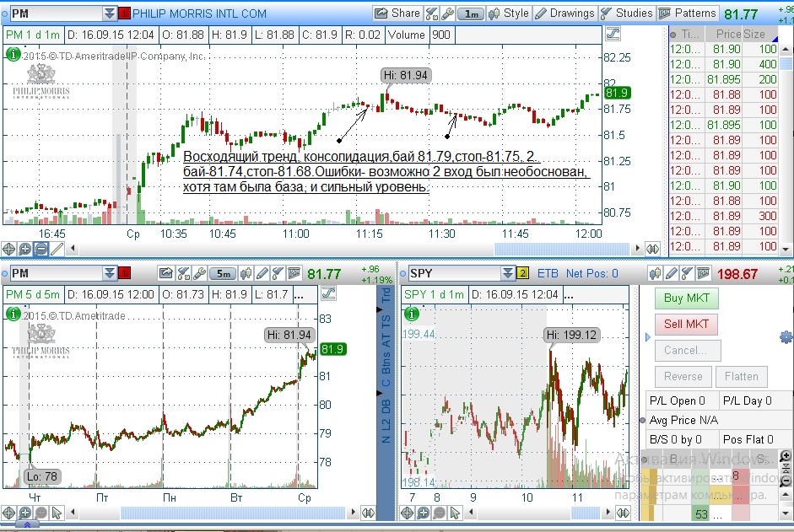Switch to the AT side tab
Viewport: 794px width, 532px height.
[386, 340]
